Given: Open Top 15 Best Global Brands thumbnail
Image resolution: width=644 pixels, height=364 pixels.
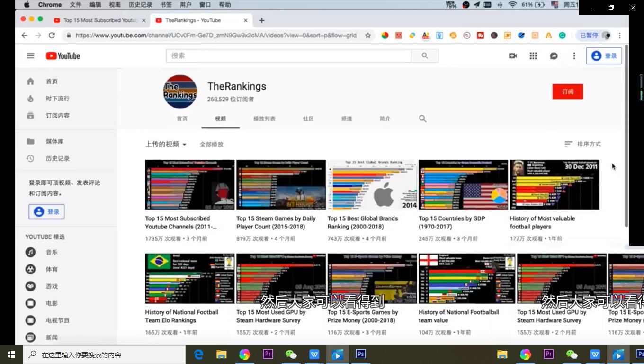Looking at the screenshot, I should 372,185.
